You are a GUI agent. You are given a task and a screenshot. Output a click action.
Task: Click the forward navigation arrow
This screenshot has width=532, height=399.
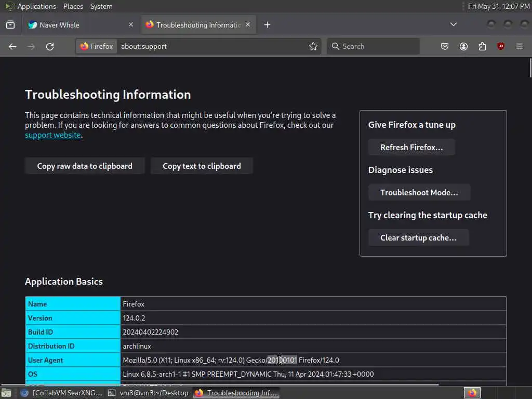coord(31,46)
